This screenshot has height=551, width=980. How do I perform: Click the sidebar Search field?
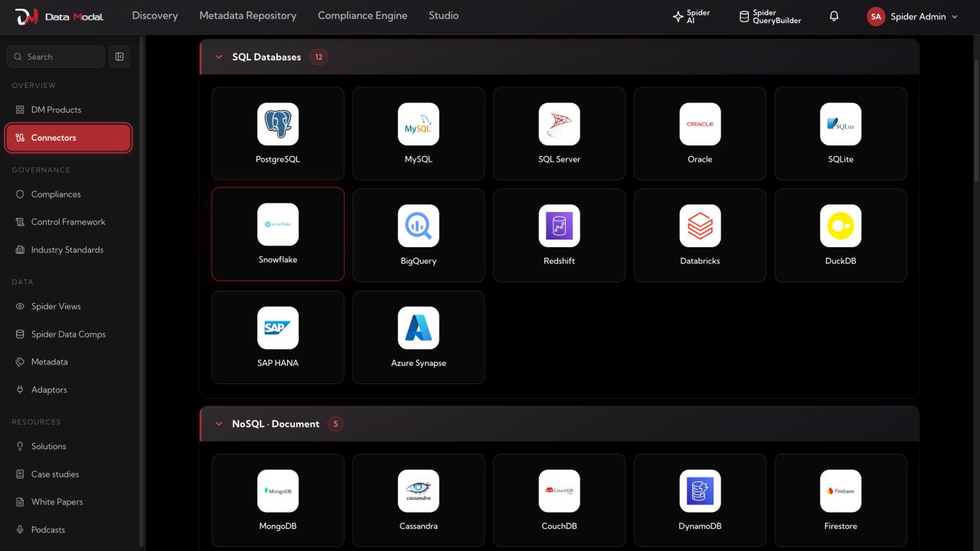[x=56, y=57]
